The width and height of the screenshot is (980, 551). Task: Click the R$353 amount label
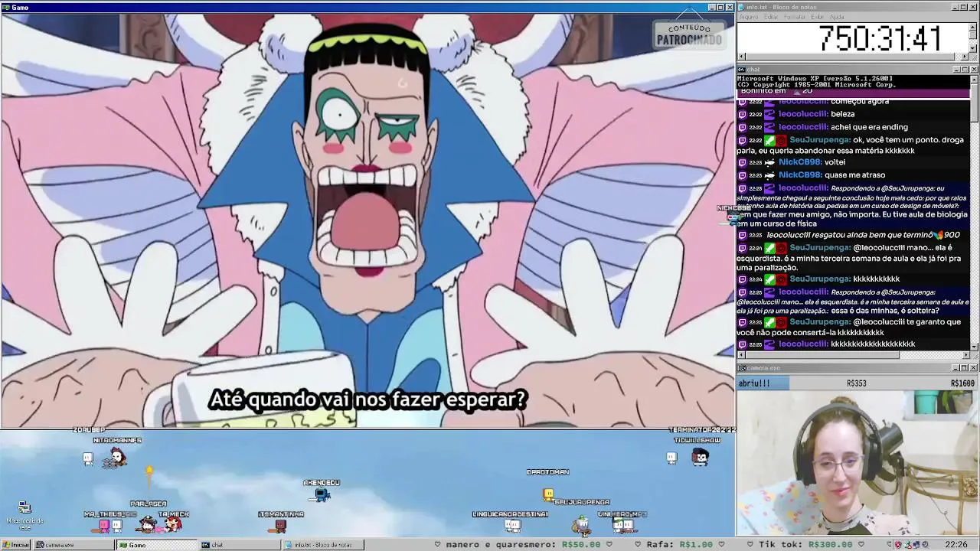click(x=856, y=383)
